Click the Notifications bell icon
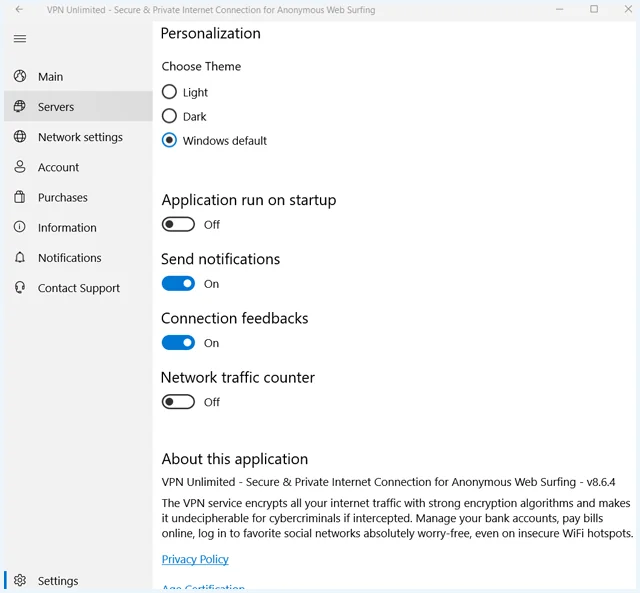The image size is (640, 593). (x=20, y=258)
